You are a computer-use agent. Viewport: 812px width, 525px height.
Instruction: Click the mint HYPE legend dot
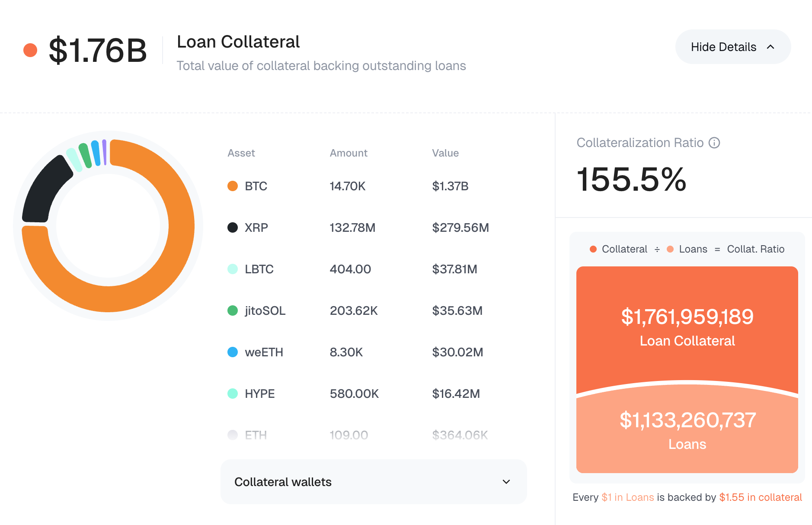(233, 394)
